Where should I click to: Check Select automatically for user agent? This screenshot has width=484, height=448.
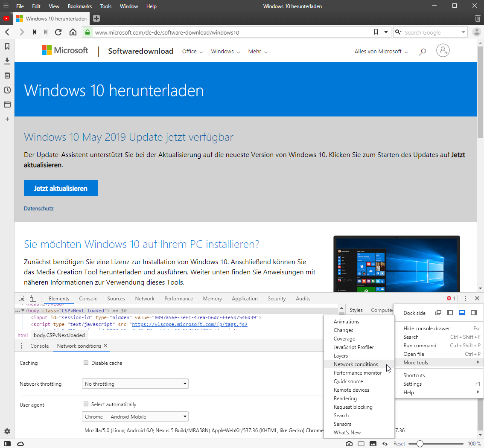(x=86, y=404)
